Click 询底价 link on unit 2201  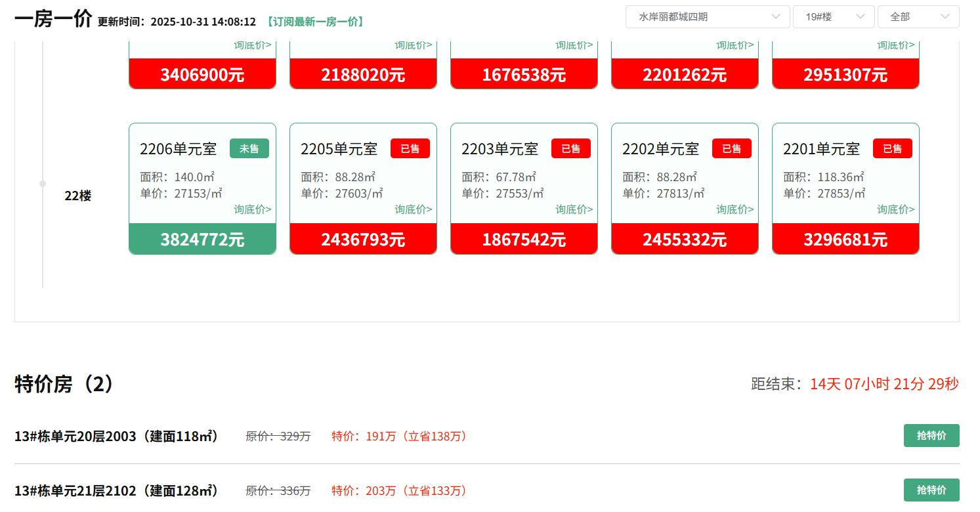click(x=895, y=209)
